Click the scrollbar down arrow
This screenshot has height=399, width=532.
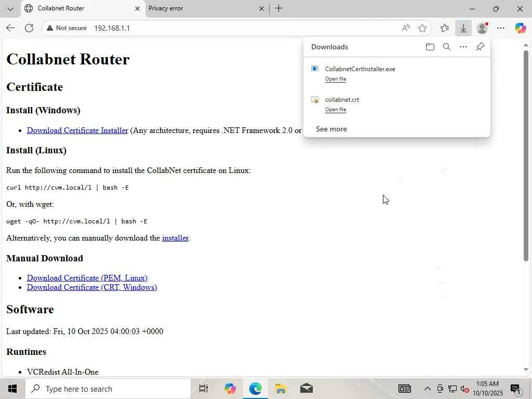[x=526, y=370]
